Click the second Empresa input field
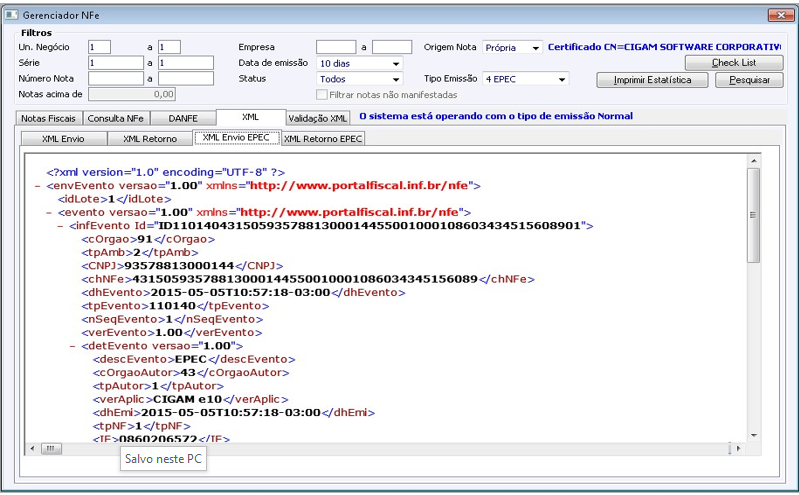Image resolution: width=799 pixels, height=495 pixels. coord(392,47)
